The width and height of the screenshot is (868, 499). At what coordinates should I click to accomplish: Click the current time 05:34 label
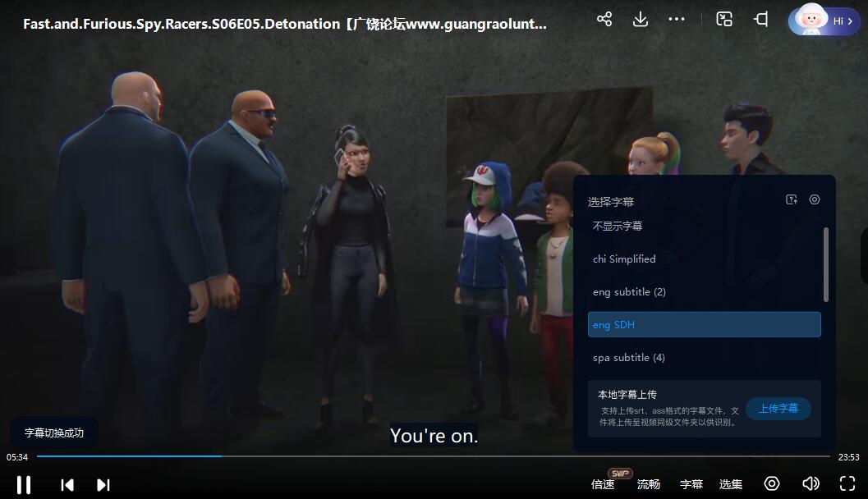point(17,457)
